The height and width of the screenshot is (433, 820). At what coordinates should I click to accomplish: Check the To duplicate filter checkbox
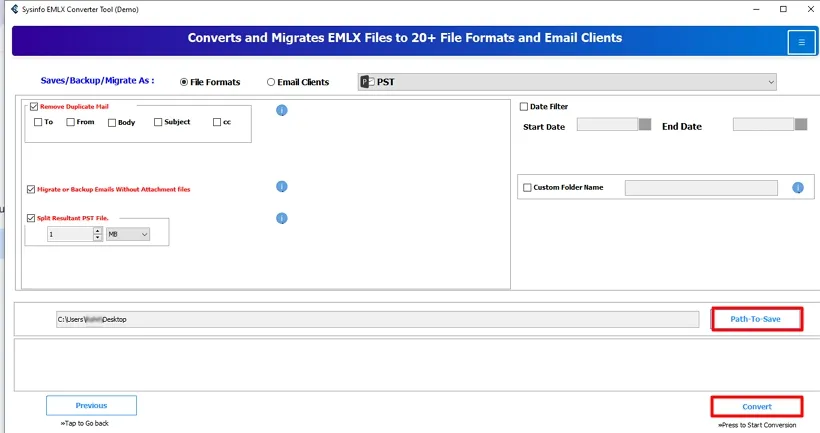(x=38, y=122)
